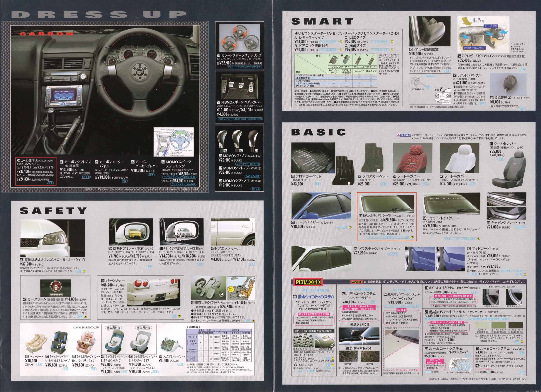Click the NISSAN logo in the BASIC section

404,135
